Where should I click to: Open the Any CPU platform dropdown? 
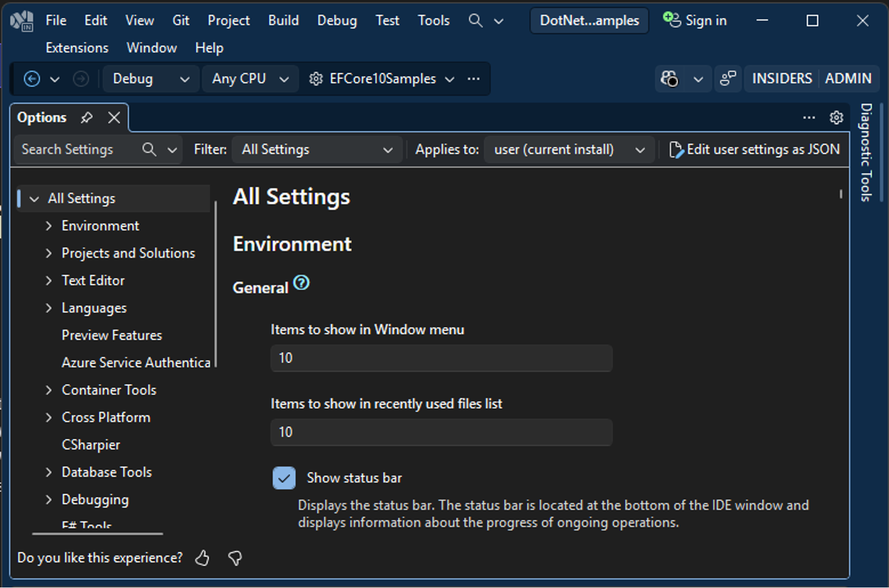click(249, 78)
